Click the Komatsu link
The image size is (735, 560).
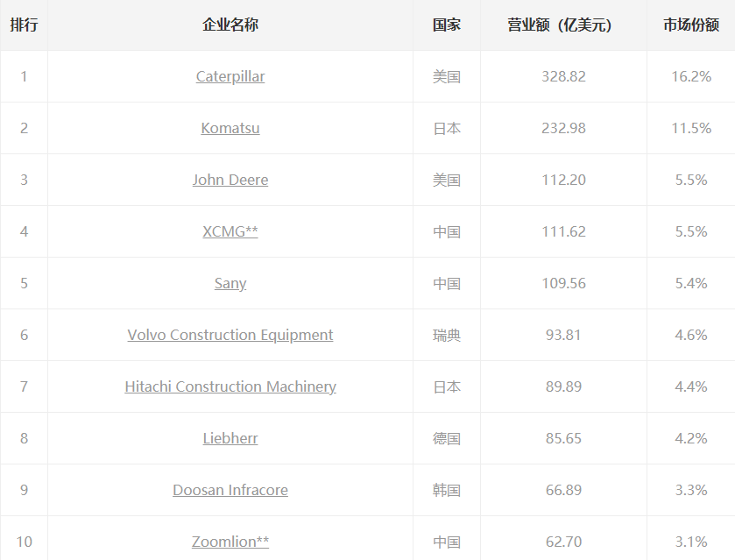click(230, 128)
